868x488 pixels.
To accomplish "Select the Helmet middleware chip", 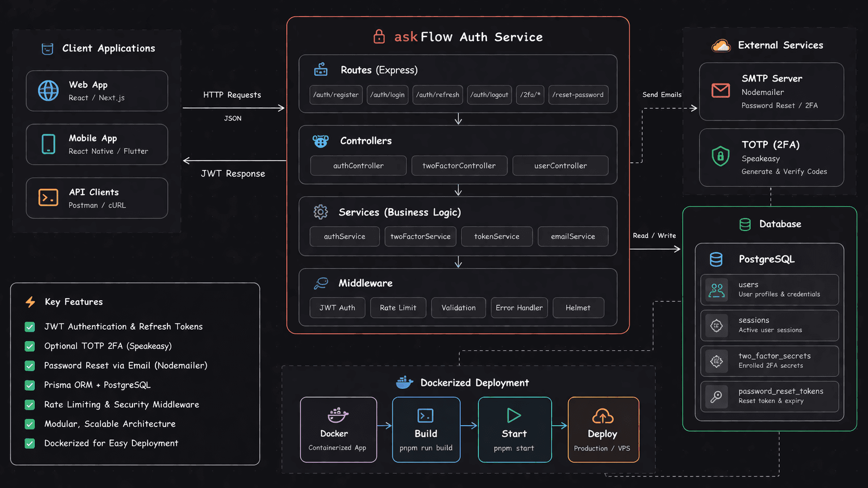I will (x=578, y=308).
